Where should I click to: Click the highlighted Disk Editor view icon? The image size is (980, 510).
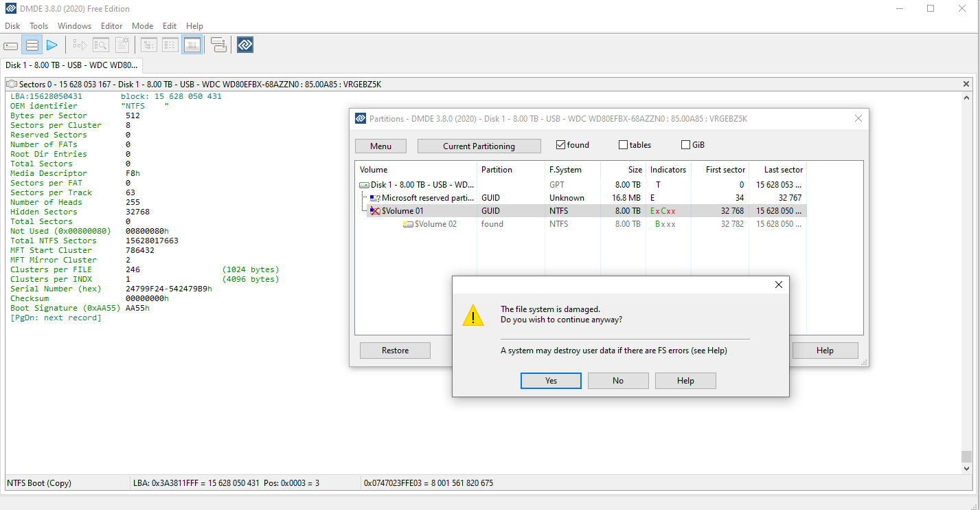192,45
